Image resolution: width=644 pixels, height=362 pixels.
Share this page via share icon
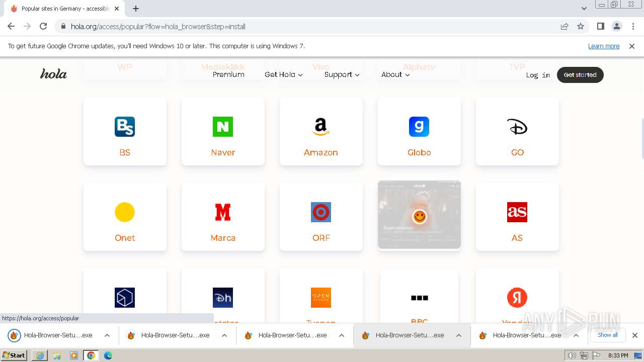[565, 26]
